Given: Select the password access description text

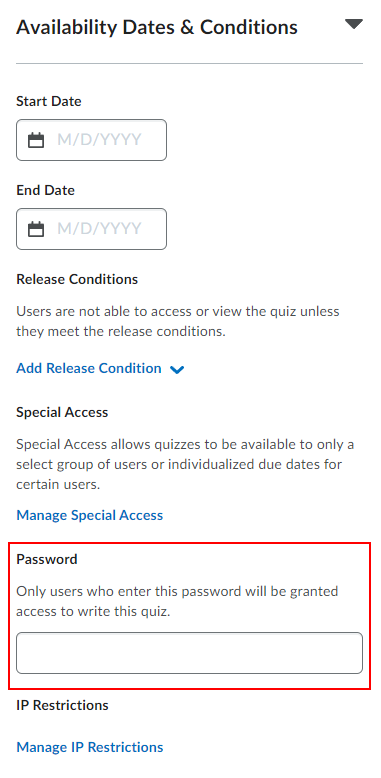Looking at the screenshot, I should (177, 601).
